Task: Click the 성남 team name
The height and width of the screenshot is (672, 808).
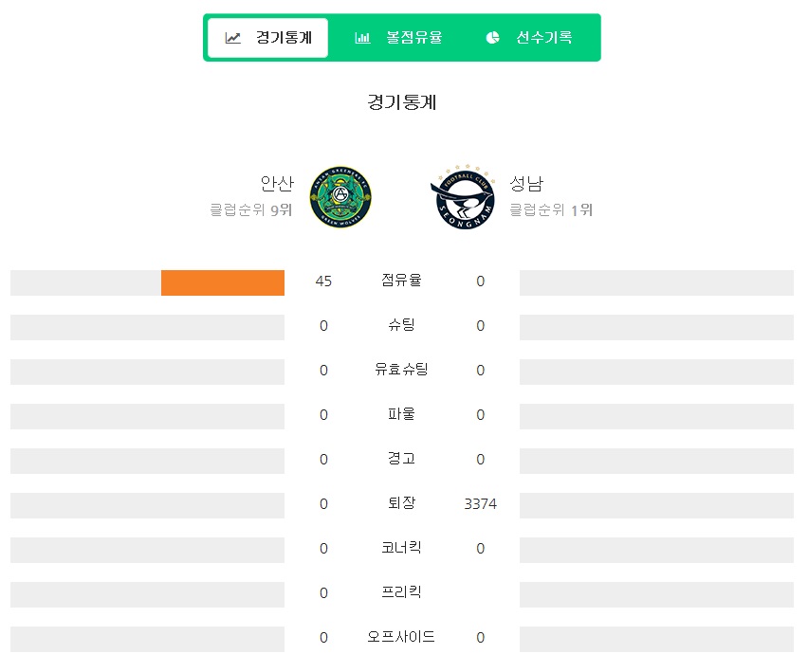Action: coord(526,183)
